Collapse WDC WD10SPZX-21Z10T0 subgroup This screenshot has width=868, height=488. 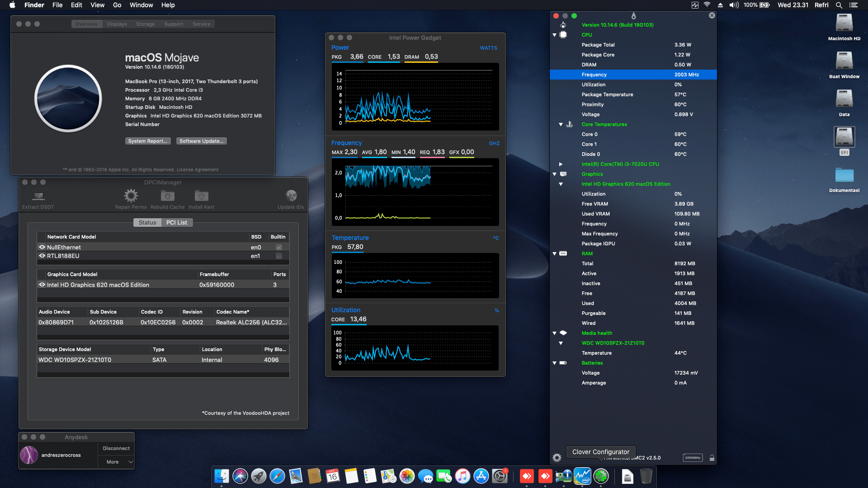(x=561, y=343)
